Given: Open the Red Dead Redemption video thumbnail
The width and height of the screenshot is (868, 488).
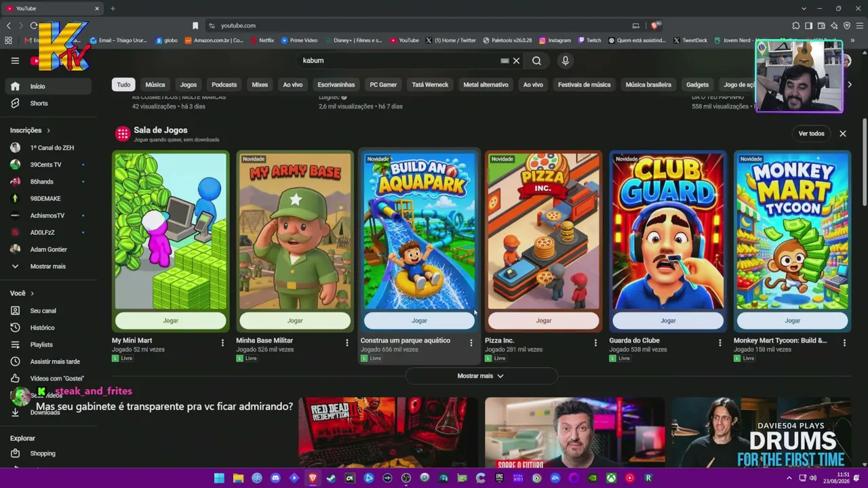Looking at the screenshot, I should pyautogui.click(x=388, y=432).
